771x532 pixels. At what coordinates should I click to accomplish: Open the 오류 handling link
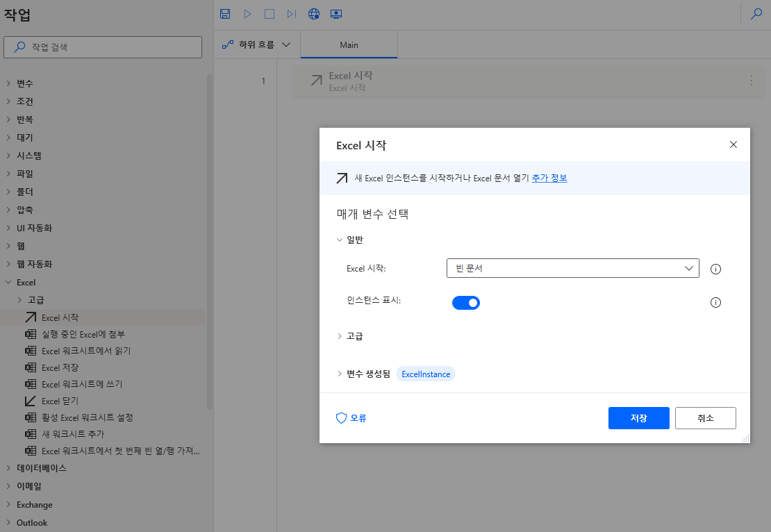point(358,418)
